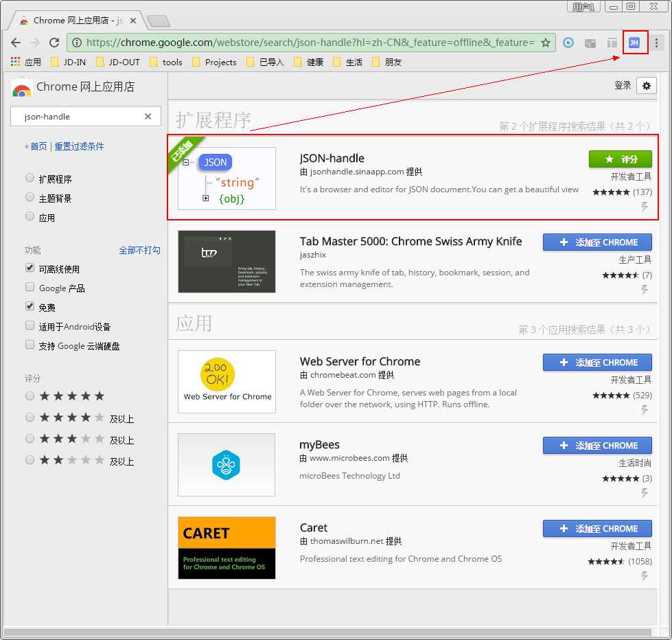Screen dimensions: 672x640
Task: Open the JSON-handle JH extension icon
Action: pos(634,43)
